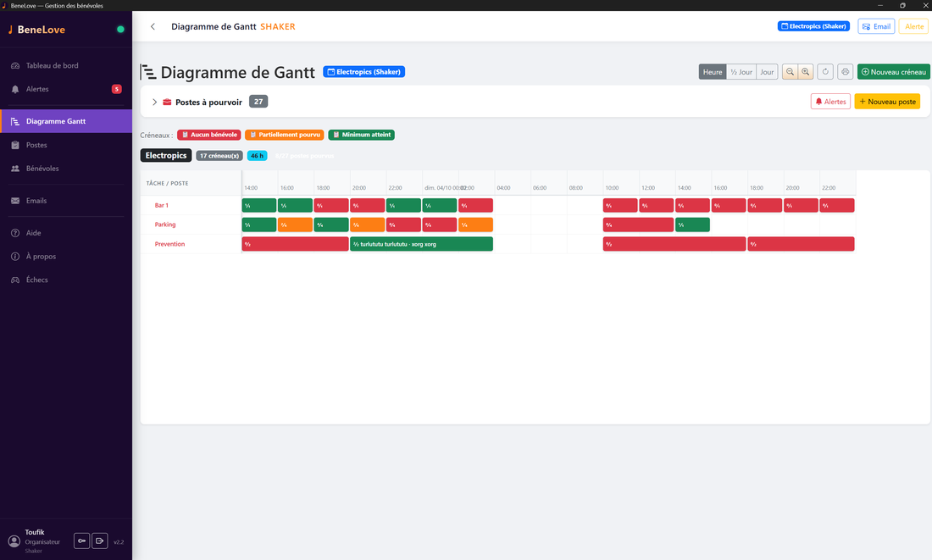Open Postes page from sidebar

tap(66, 145)
